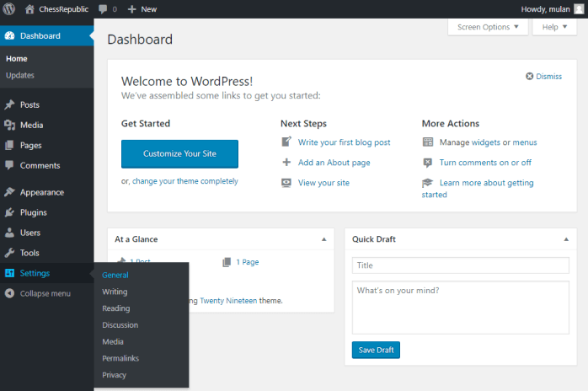588x391 pixels.
Task: Open Privacy in the Settings submenu
Action: (114, 375)
